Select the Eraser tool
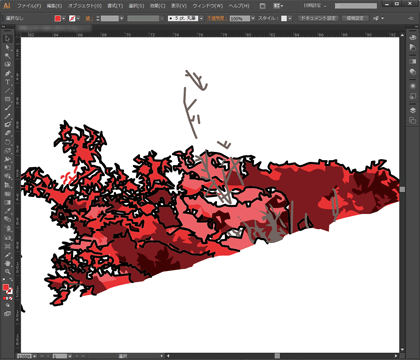 click(7, 133)
